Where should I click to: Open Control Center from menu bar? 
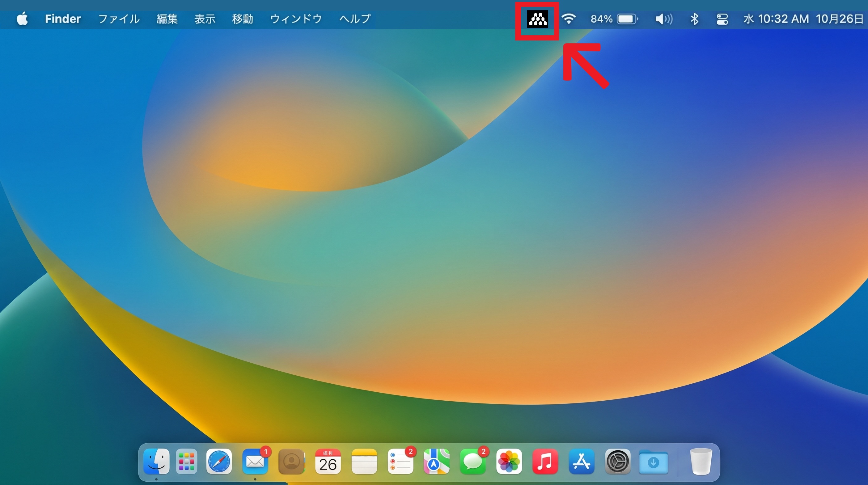(722, 19)
